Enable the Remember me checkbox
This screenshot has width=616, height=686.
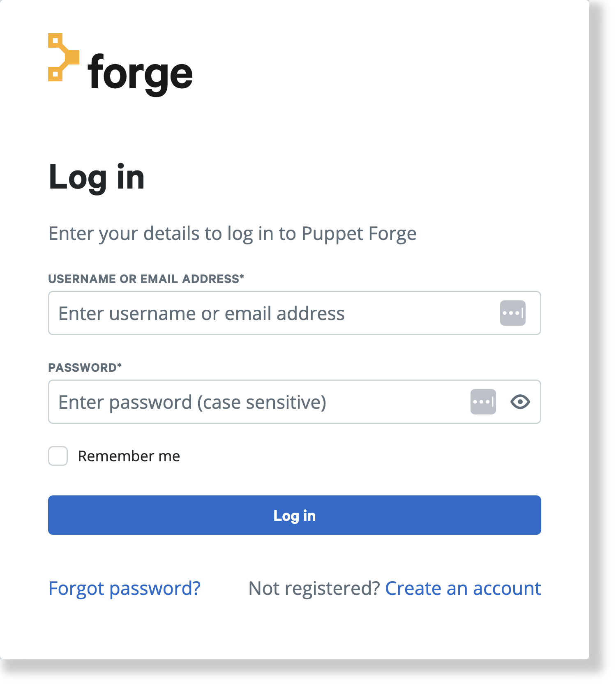tap(58, 456)
